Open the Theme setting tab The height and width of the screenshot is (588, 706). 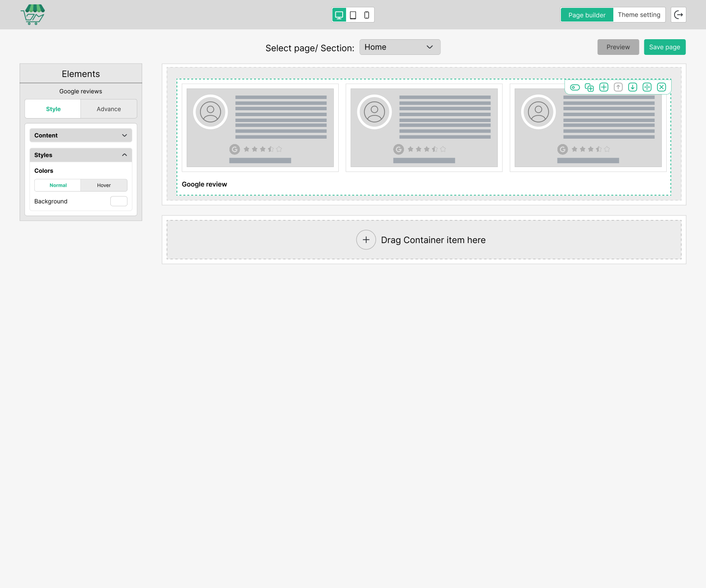tap(639, 15)
